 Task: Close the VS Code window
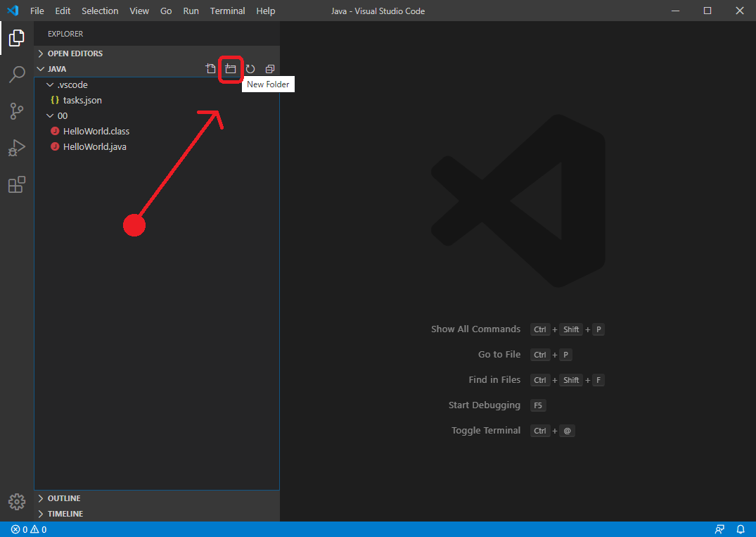click(x=740, y=11)
